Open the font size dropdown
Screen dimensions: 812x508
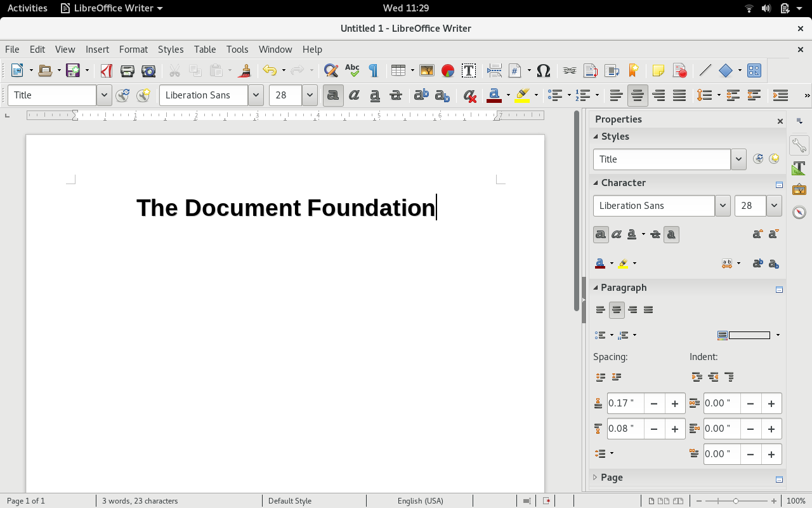(310, 95)
